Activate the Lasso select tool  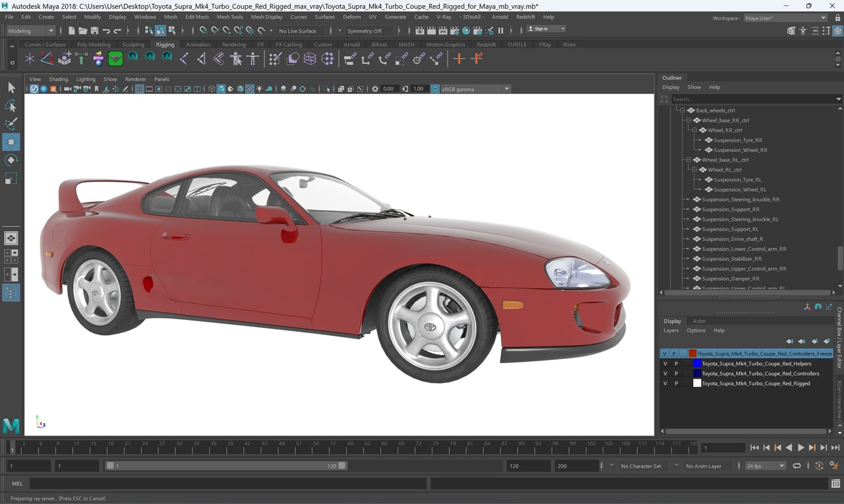coord(11,106)
